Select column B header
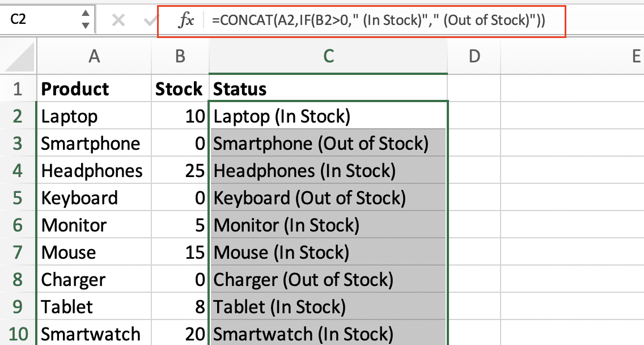The image size is (644, 345). coord(180,56)
